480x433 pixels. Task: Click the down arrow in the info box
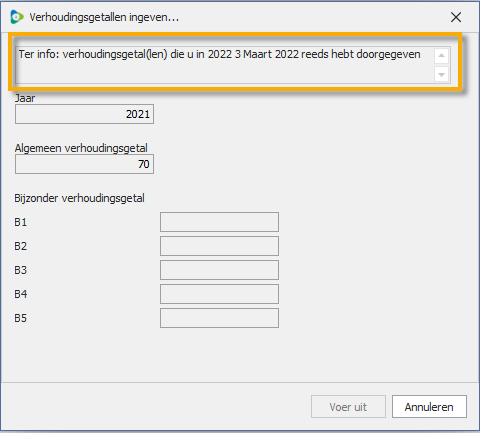coord(441,74)
